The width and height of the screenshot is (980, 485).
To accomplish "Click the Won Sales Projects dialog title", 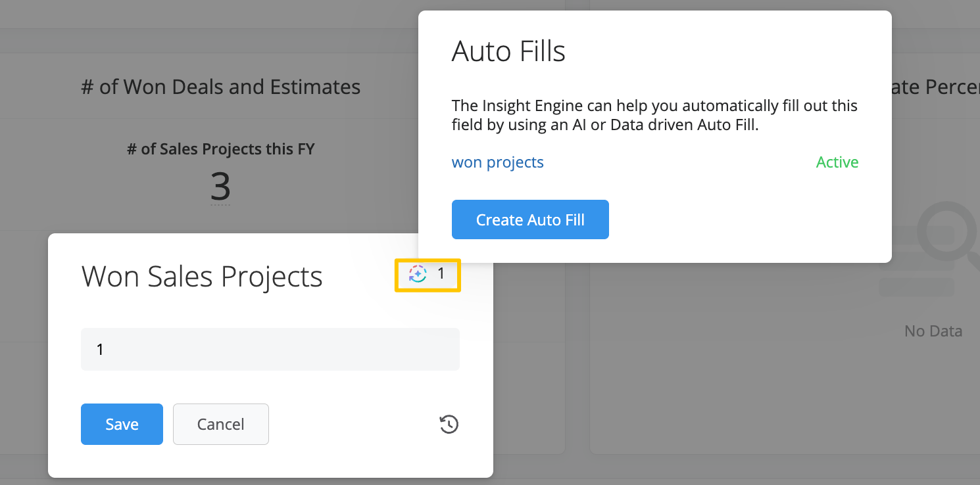I will [x=202, y=277].
